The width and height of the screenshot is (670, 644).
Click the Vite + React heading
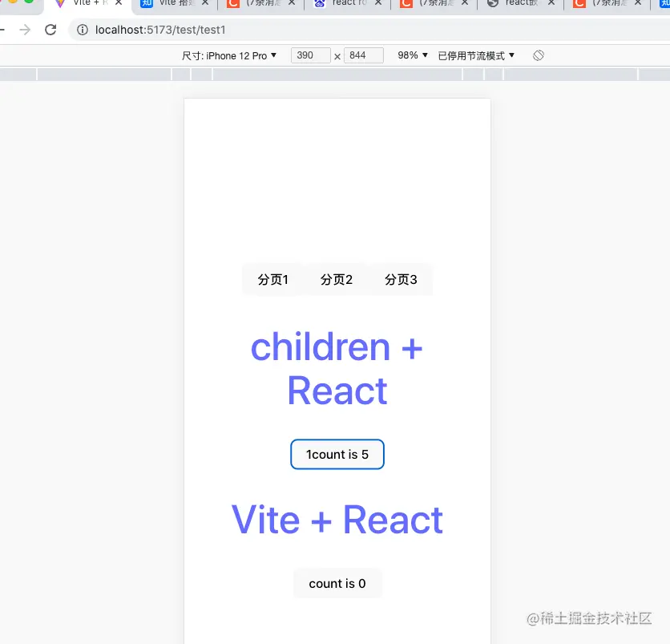click(x=337, y=520)
